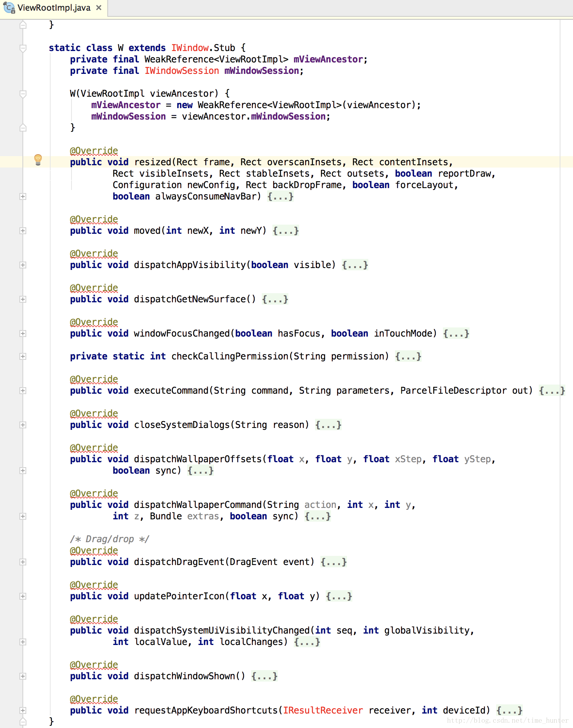
Task: Expand the moved method fold marker in gutter
Action: 23,231
